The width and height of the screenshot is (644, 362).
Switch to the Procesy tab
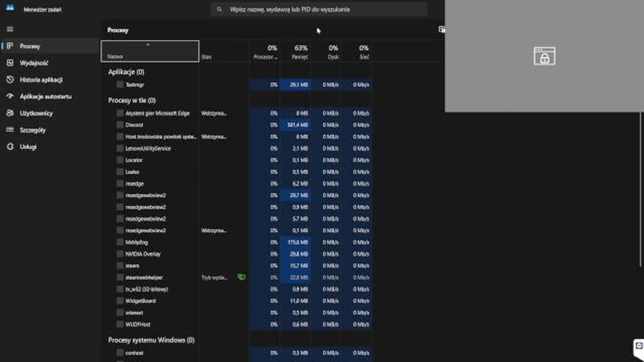49,46
